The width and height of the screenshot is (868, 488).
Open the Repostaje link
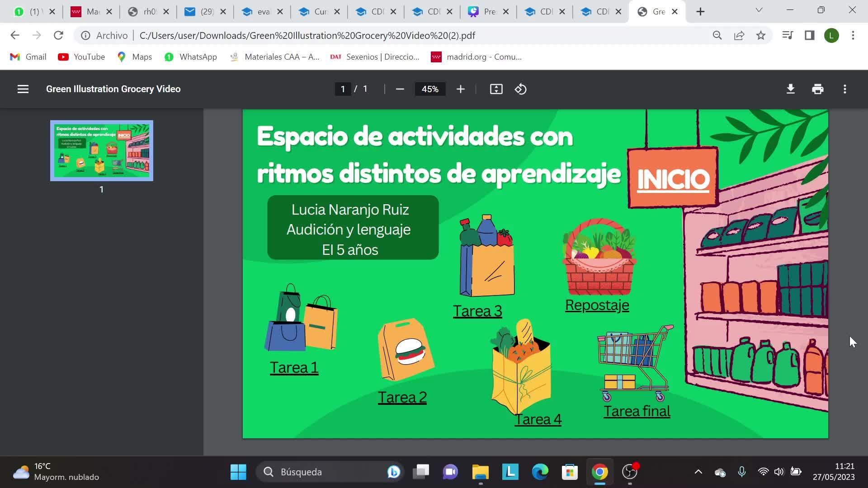pyautogui.click(x=597, y=305)
